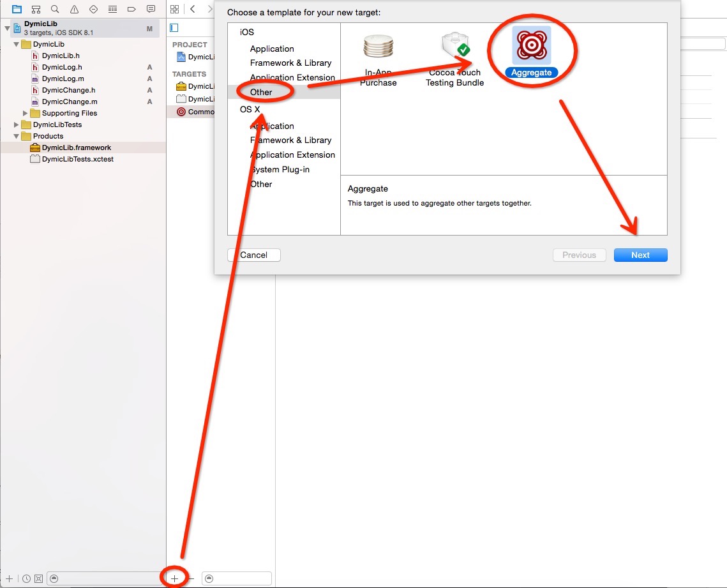
Task: Select Application Extension under OS X
Action: (x=292, y=155)
